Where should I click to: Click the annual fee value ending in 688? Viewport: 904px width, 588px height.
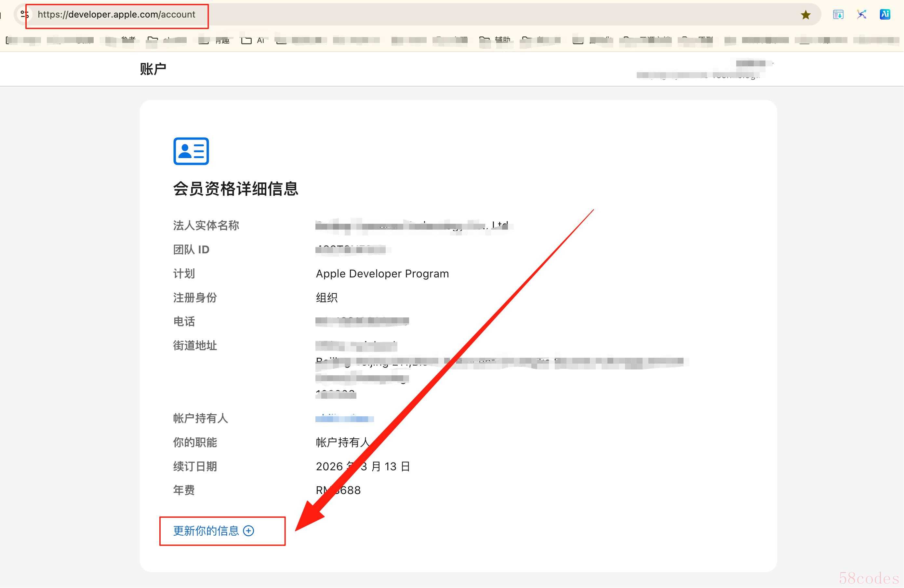pyautogui.click(x=339, y=490)
